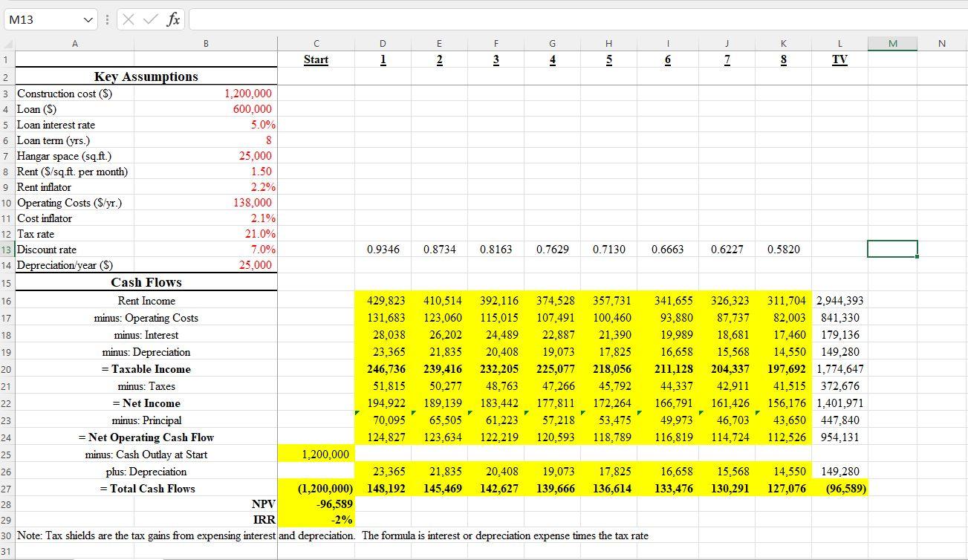Click the NPV result -96,589
The width and height of the screenshot is (968, 560).
[336, 504]
